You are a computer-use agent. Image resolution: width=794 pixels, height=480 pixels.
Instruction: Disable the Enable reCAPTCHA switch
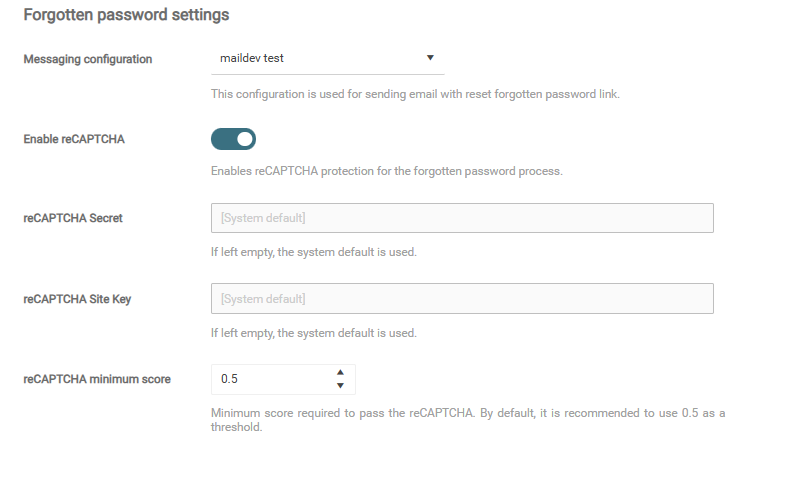[x=233, y=139]
